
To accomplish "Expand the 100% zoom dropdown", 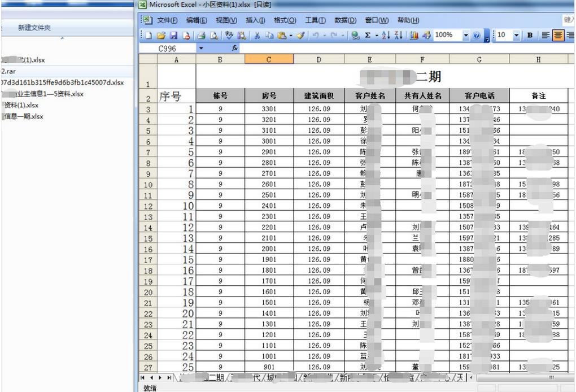I will (x=466, y=36).
